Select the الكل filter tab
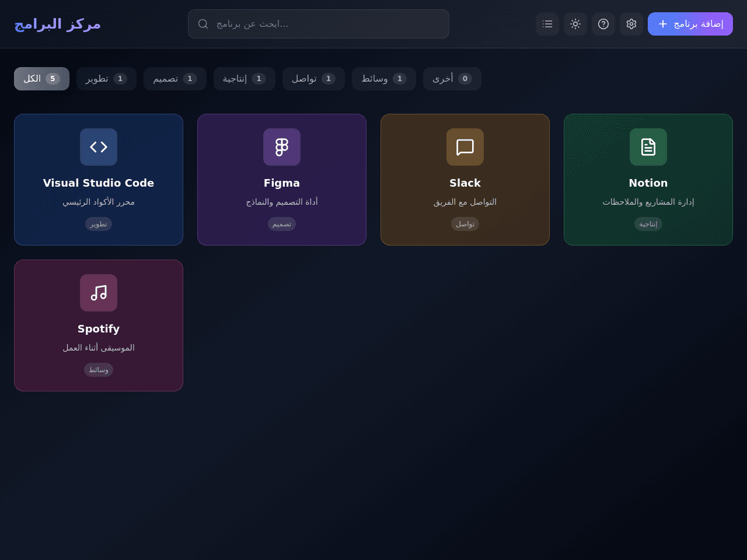The height and width of the screenshot is (560, 747). point(41,79)
